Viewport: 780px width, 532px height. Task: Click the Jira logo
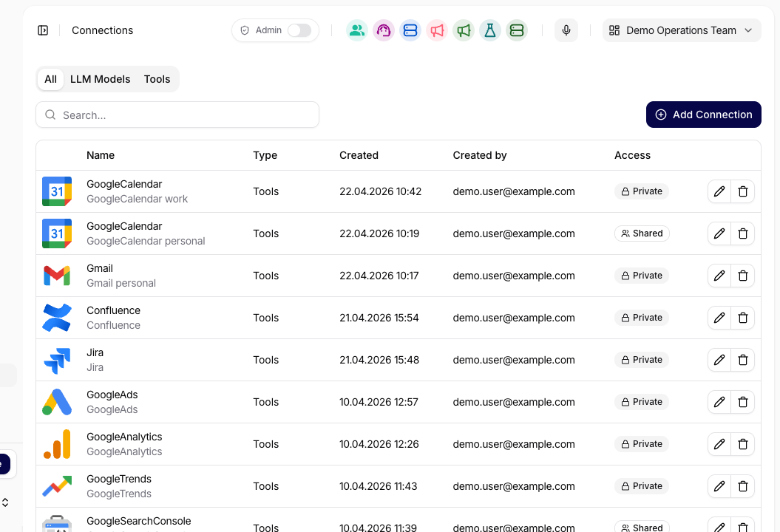(57, 360)
